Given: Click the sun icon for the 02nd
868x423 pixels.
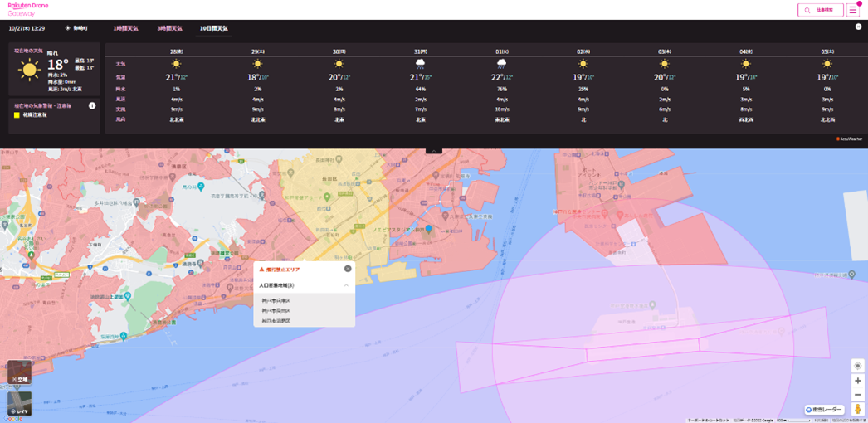Looking at the screenshot, I should [x=583, y=64].
